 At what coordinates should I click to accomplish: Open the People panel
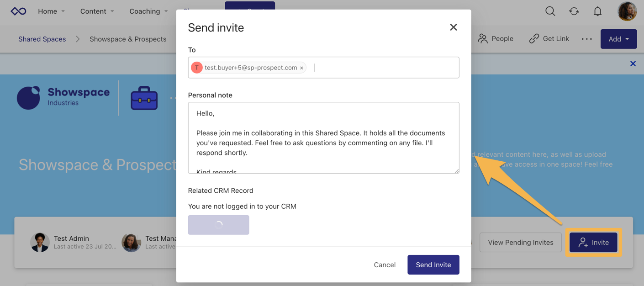point(496,39)
